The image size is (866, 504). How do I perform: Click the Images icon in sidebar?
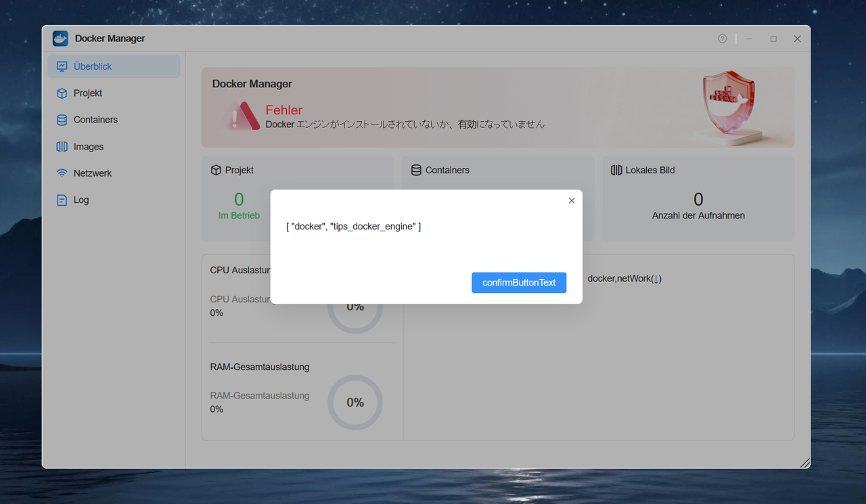(62, 147)
